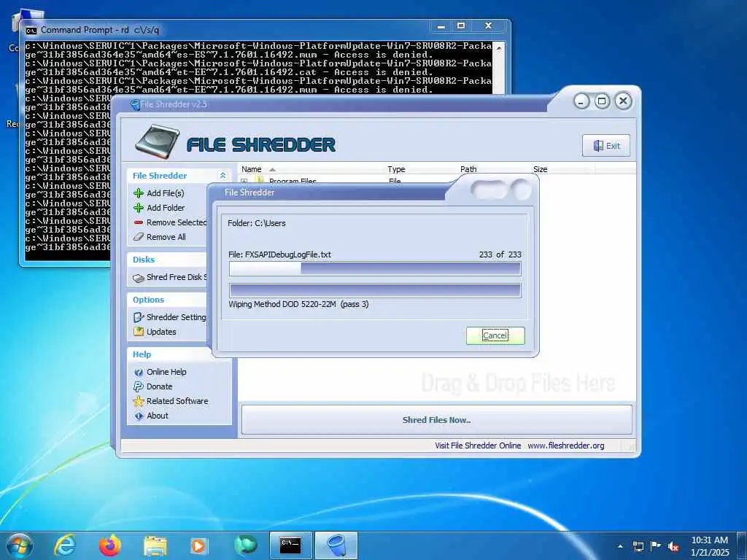747x560 pixels.
Task: Show hidden tray icons arrow
Action: 620,546
